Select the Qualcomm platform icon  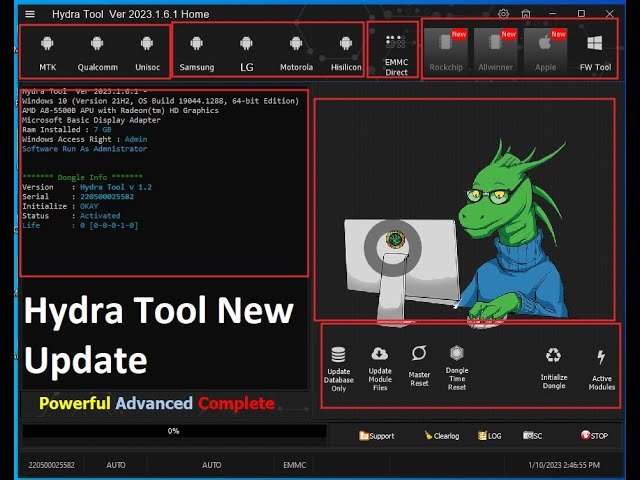tap(97, 52)
